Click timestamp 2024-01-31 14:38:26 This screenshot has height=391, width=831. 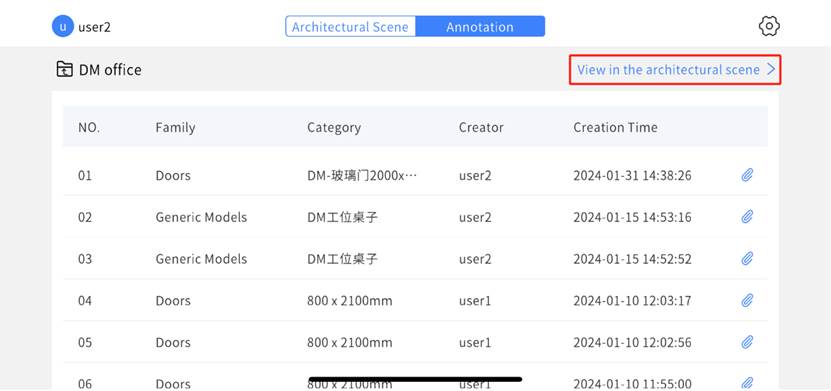coord(632,175)
